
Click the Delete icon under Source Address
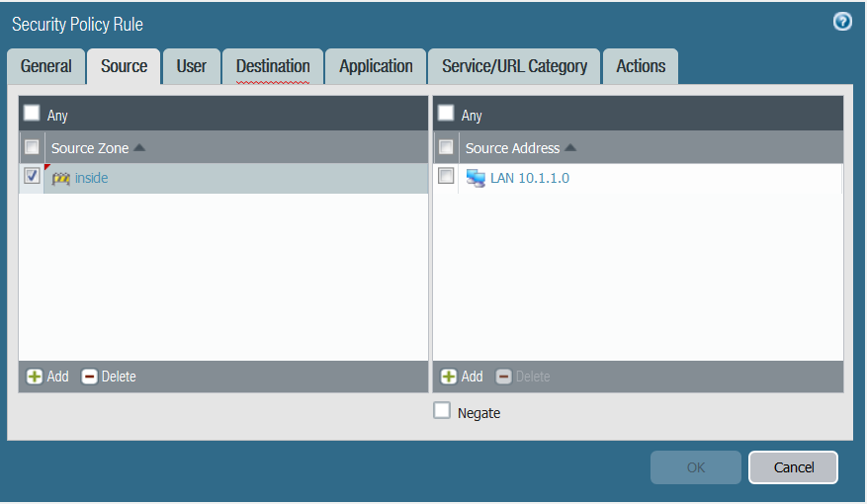coord(504,377)
